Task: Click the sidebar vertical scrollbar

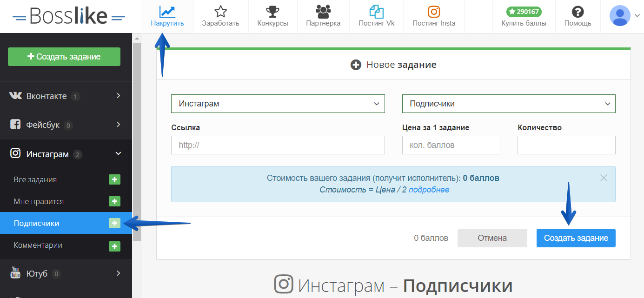Action: pyautogui.click(x=137, y=142)
